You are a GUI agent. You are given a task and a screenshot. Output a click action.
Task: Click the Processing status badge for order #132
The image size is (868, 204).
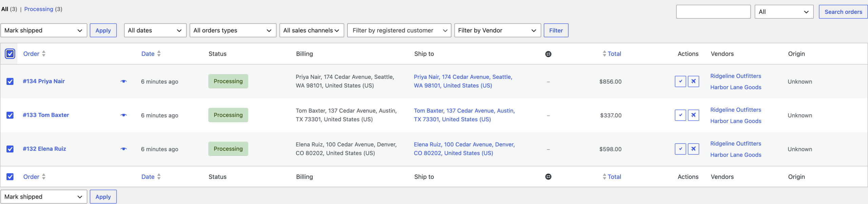(228, 149)
